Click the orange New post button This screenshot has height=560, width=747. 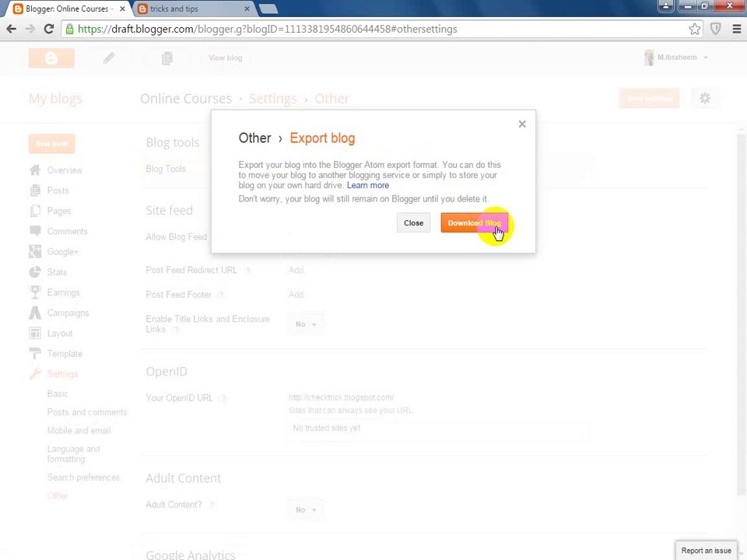51,144
